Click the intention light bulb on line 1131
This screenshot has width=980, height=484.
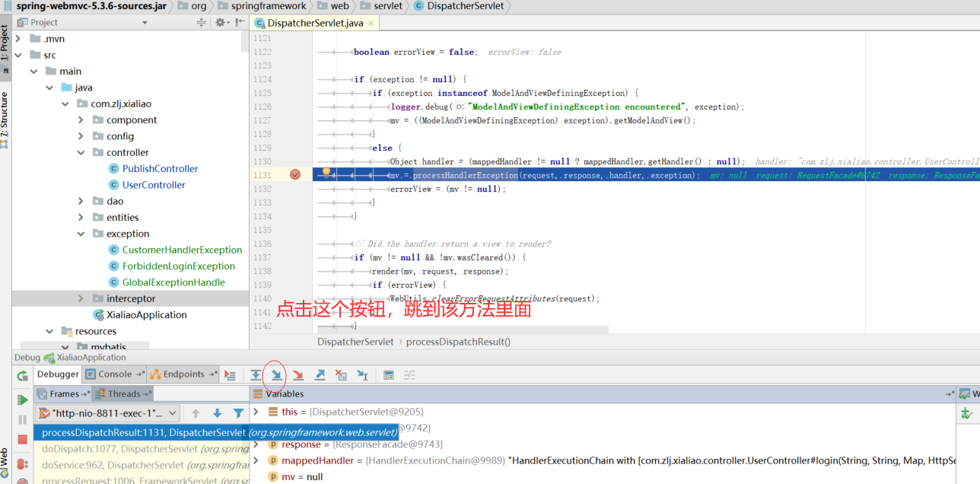pyautogui.click(x=326, y=173)
